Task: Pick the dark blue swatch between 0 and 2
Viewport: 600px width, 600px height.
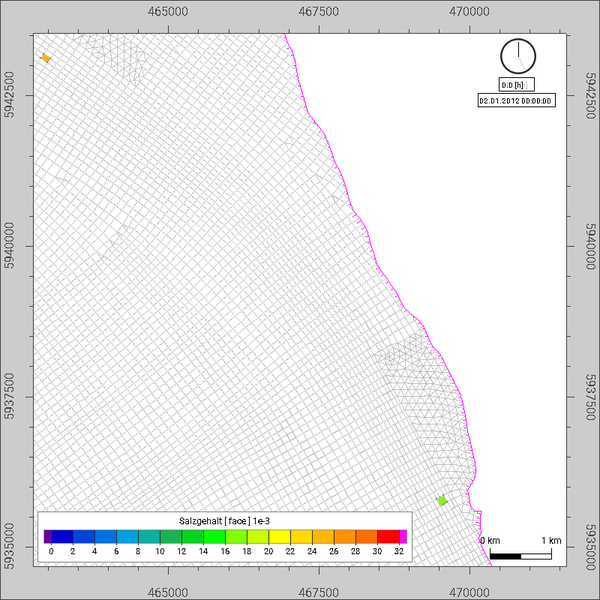Action: point(62,537)
